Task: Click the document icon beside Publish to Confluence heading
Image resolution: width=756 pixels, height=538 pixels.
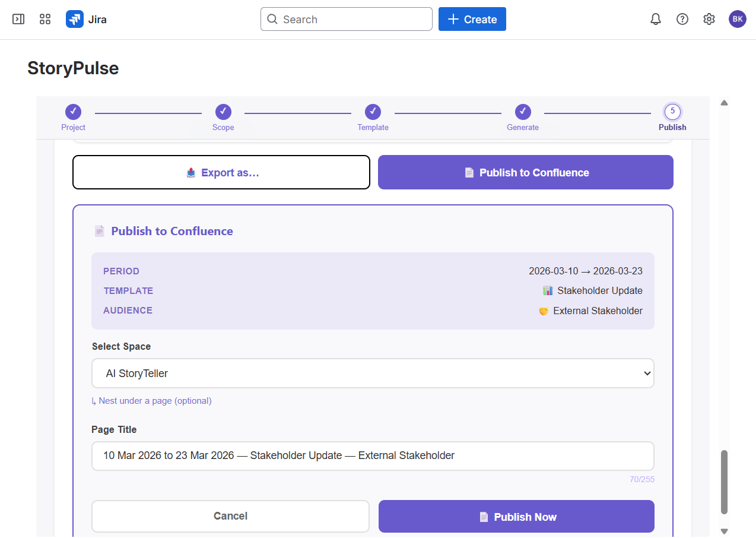Action: pyautogui.click(x=100, y=231)
